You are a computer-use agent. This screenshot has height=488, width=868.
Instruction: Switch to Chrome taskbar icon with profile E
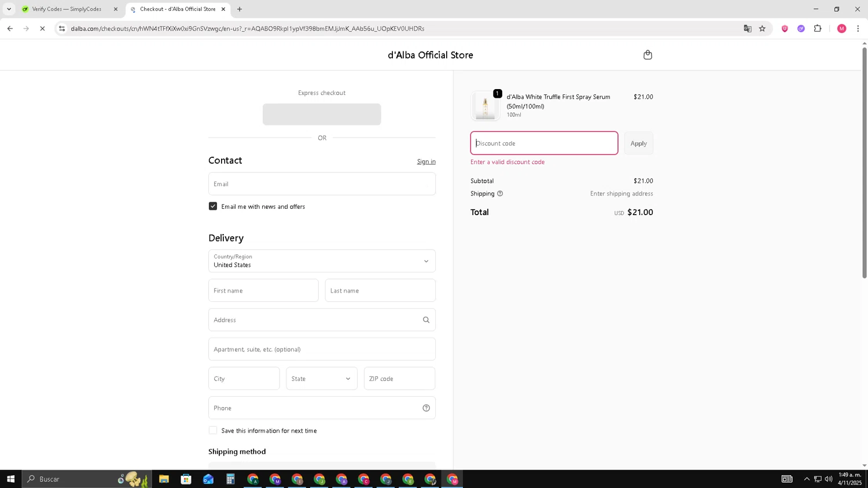pos(408,479)
